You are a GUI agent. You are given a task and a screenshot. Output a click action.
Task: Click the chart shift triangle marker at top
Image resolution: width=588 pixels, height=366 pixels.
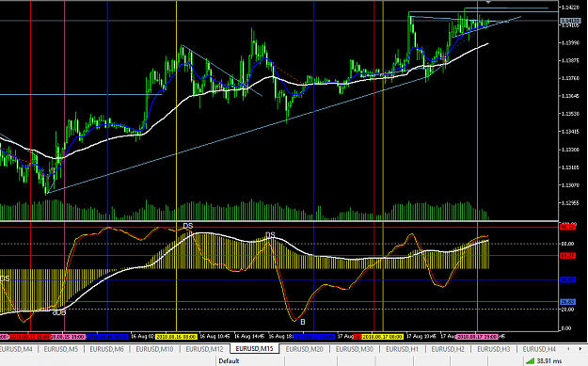(488, 2)
